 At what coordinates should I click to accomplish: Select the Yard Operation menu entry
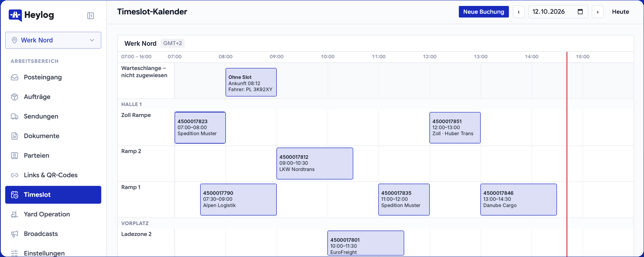[x=53, y=214]
